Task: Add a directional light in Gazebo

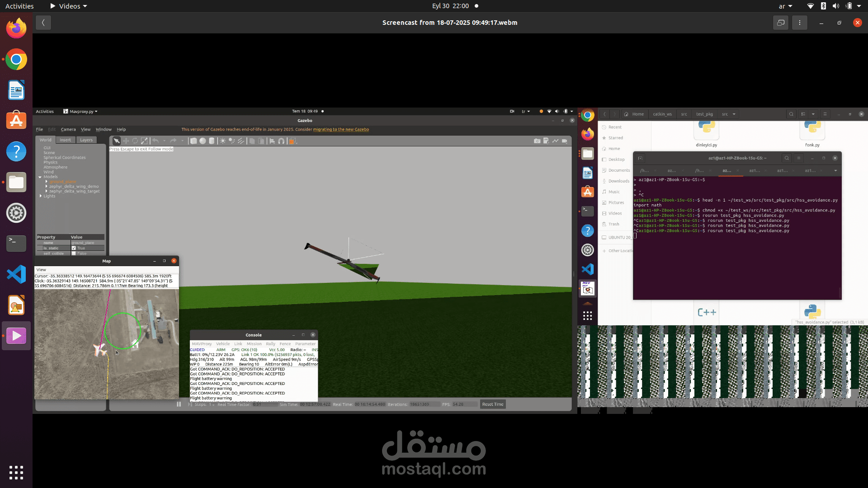Action: coord(241,141)
